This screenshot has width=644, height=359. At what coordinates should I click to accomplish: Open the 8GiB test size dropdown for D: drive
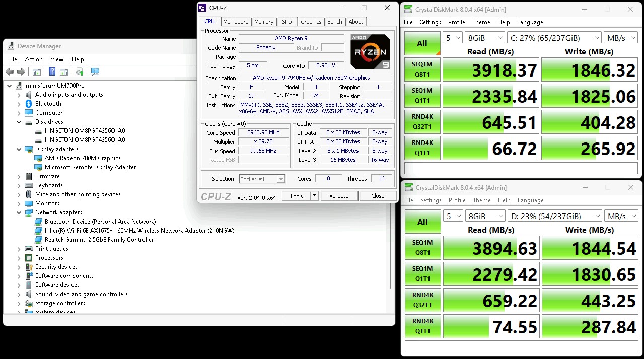[485, 216]
